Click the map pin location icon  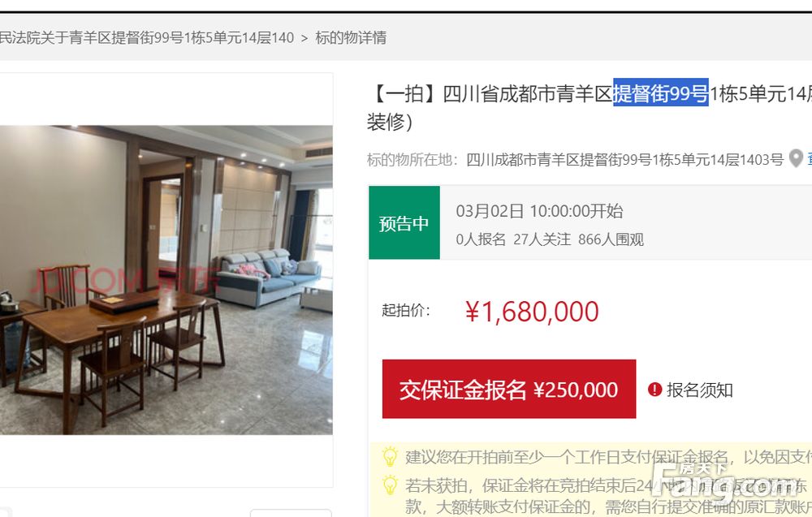(796, 159)
